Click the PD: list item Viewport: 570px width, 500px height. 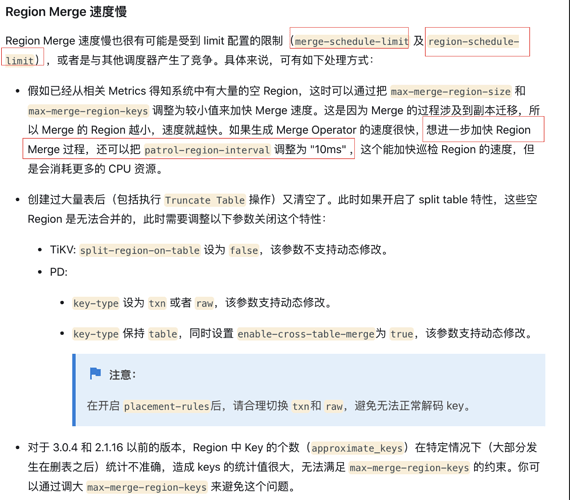click(59, 272)
